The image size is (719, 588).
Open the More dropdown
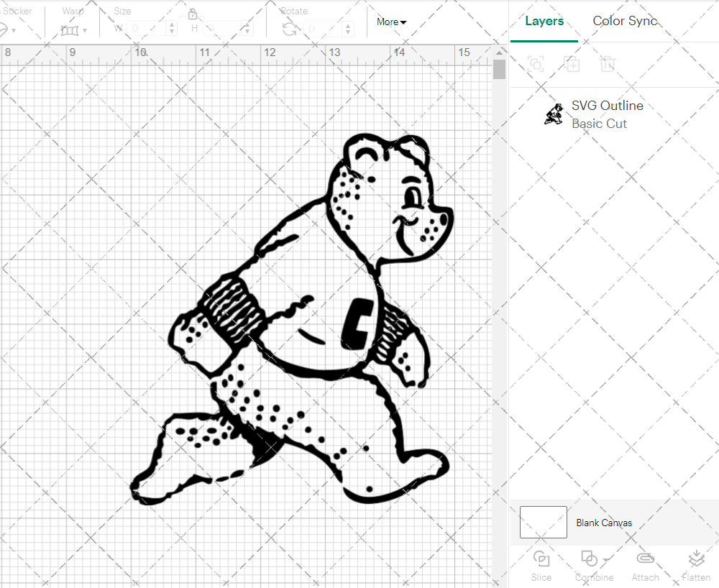coord(390,22)
